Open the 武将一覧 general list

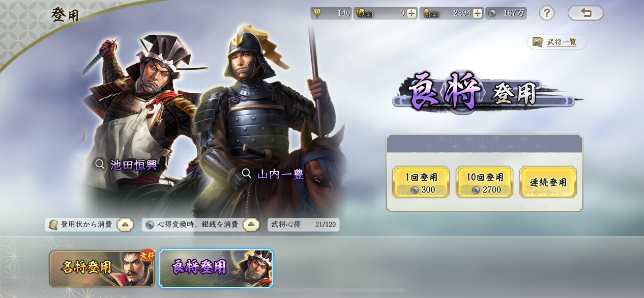click(x=557, y=42)
